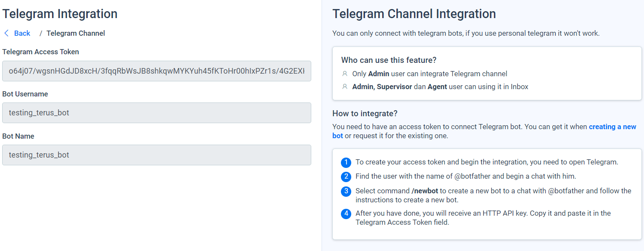
Task: Click the person icon beside Admin user line
Action: click(x=345, y=73)
